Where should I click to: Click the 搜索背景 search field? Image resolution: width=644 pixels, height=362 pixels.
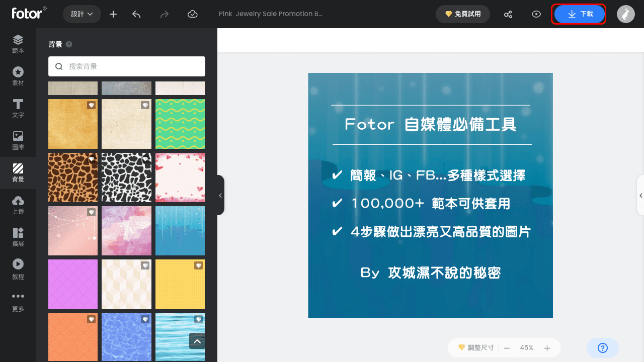pos(127,66)
